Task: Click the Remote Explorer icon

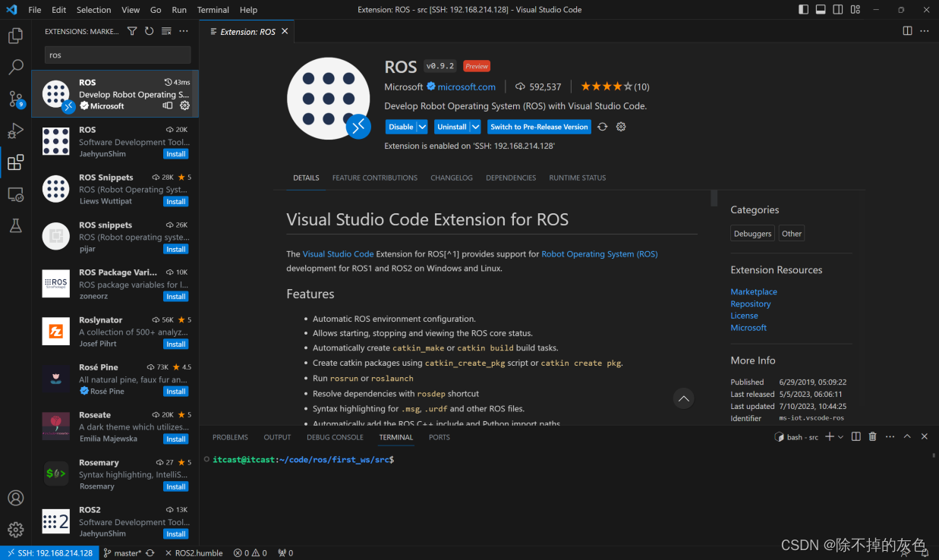Action: 16,194
